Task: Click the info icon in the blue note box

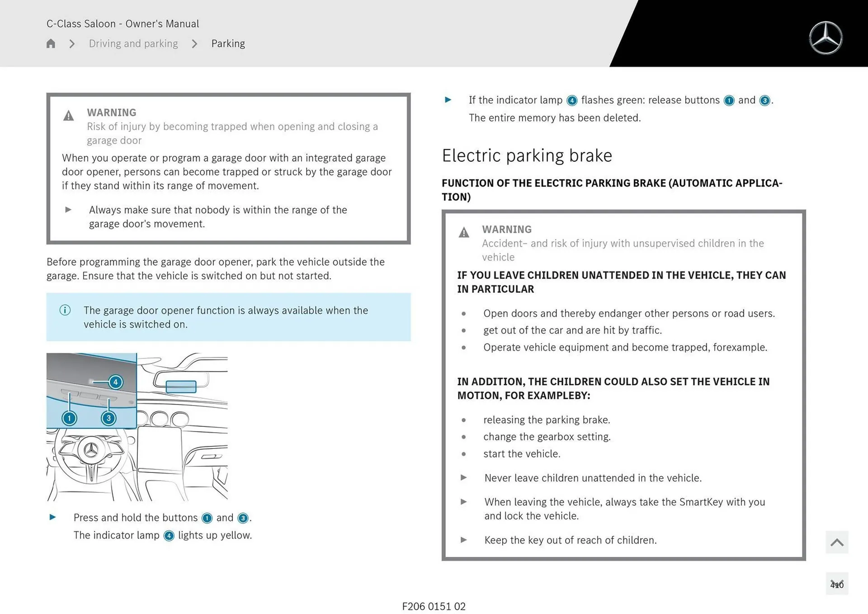Action: pyautogui.click(x=65, y=310)
